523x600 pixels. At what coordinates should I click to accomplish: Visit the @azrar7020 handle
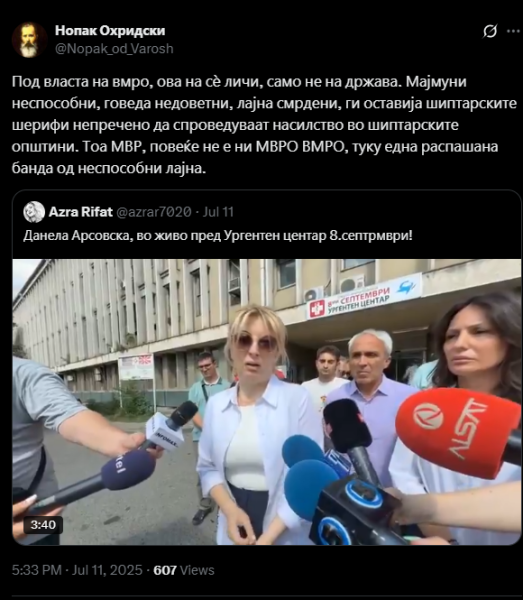tap(153, 212)
